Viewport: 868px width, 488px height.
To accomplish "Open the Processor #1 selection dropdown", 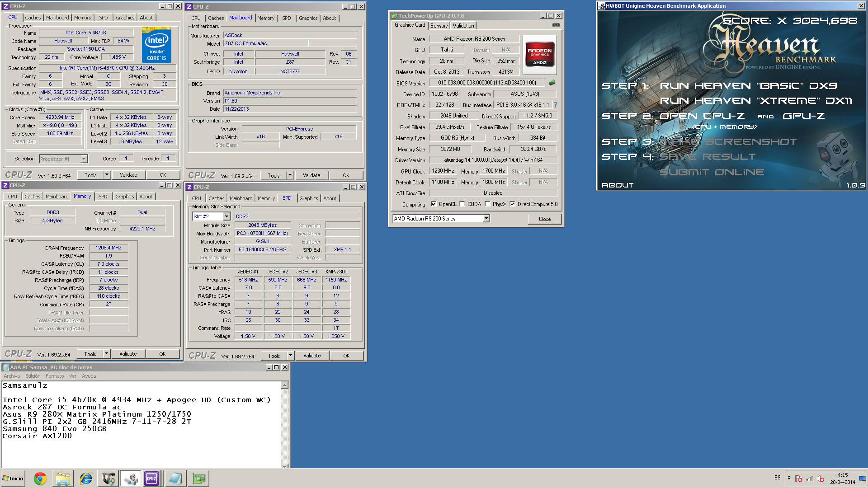I will (84, 159).
